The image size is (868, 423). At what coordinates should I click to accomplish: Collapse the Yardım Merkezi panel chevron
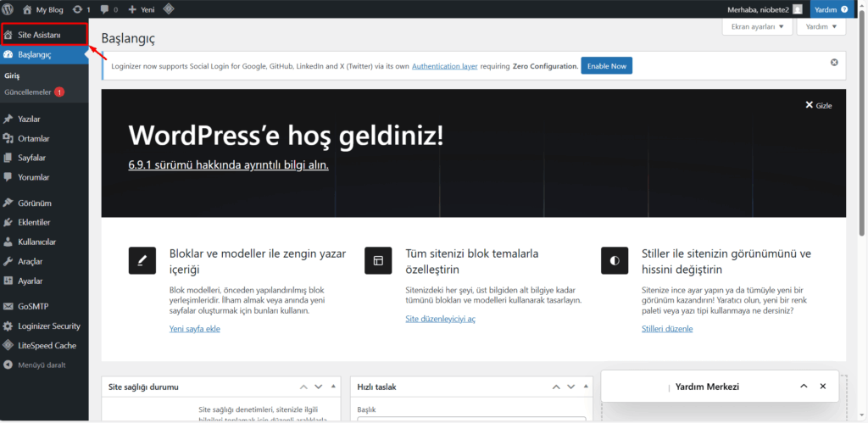[804, 387]
